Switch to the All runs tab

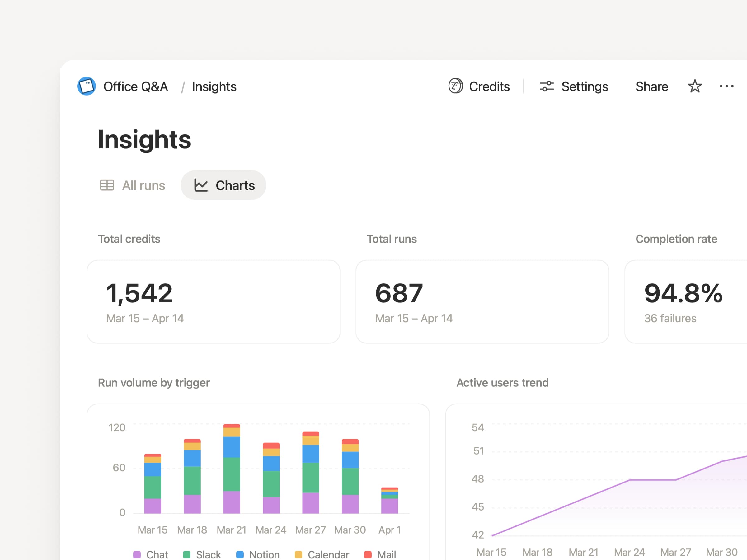(143, 185)
